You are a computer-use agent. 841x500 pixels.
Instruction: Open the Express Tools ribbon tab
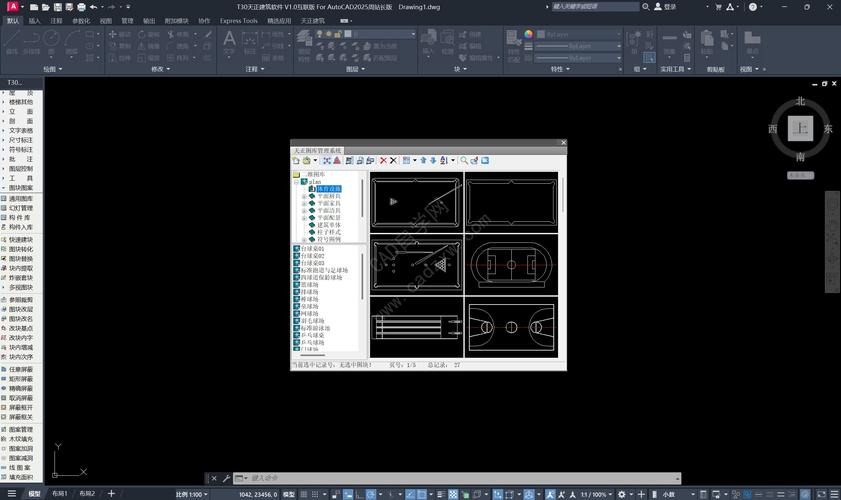tap(239, 21)
